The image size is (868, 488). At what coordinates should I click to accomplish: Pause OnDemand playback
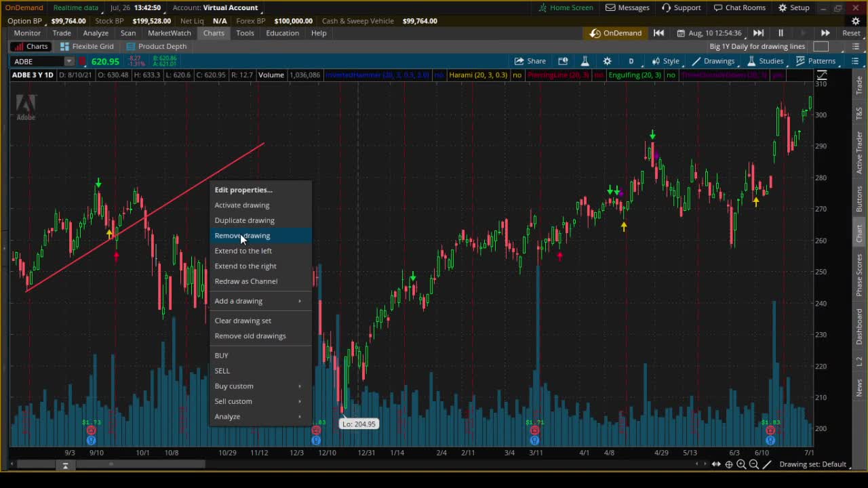(x=781, y=33)
